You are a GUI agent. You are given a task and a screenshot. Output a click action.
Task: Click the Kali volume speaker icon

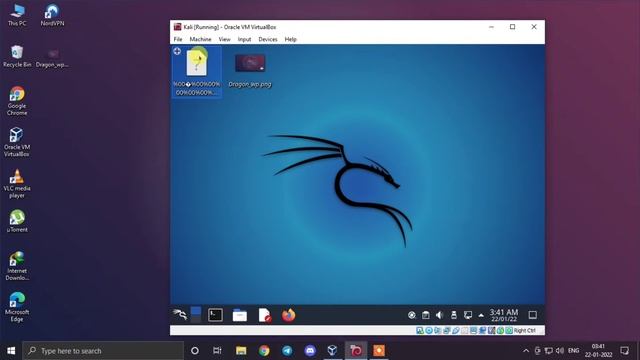(x=440, y=315)
